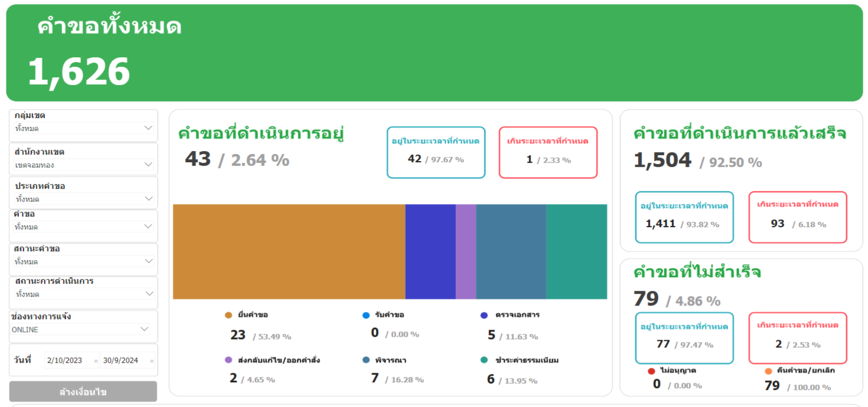The height and width of the screenshot is (407, 868).
Task: Open the สำนักงานเขต dropdown showing เขตจอมทอง
Action: coord(148,165)
